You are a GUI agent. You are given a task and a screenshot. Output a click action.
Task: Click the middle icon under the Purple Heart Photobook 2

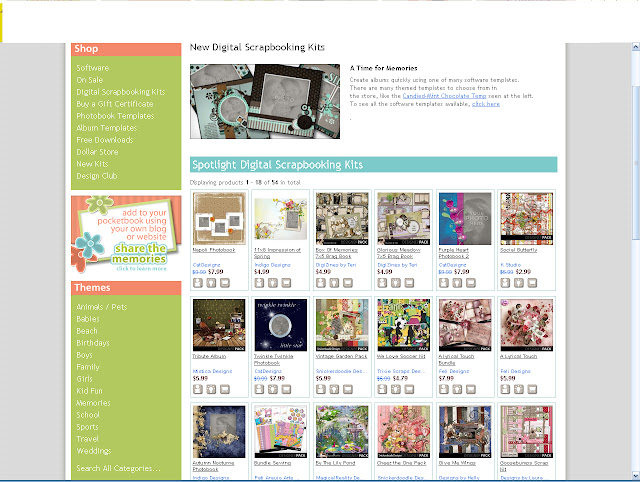(x=458, y=282)
